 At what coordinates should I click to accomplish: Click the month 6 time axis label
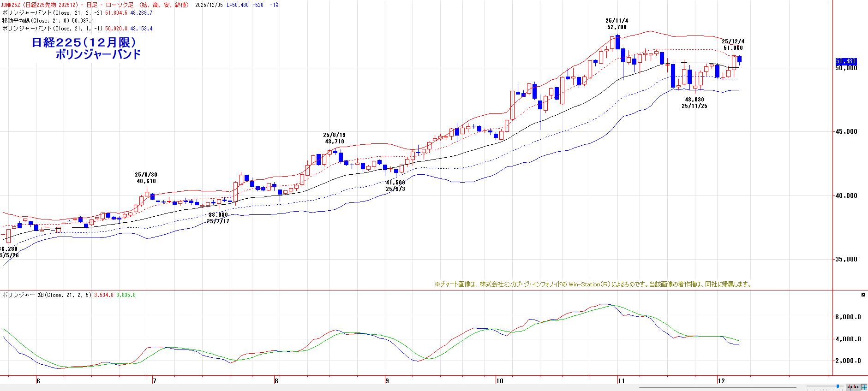tap(38, 381)
